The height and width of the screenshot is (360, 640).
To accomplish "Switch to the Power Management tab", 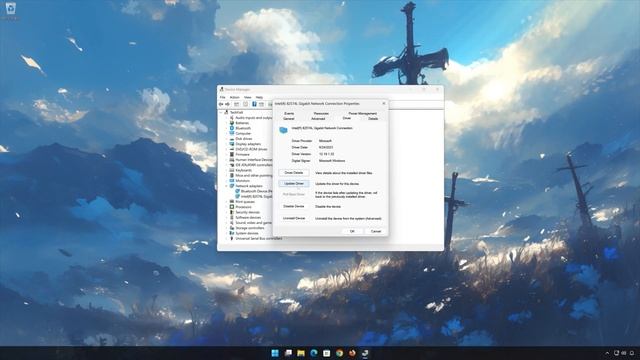I will 362,113.
